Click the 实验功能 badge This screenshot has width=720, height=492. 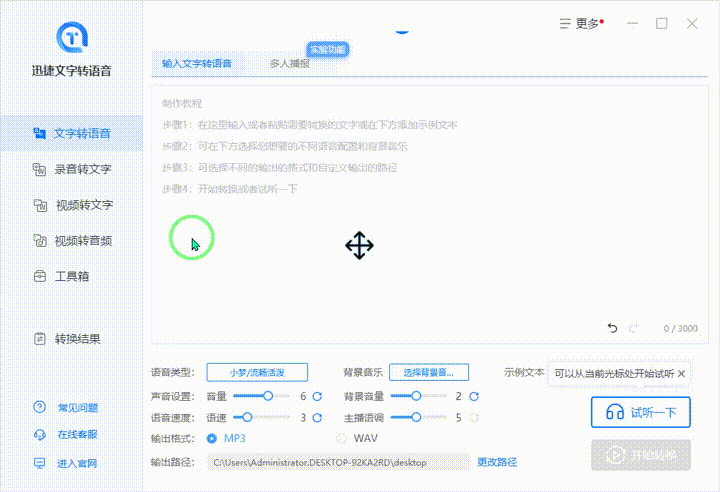coord(327,50)
